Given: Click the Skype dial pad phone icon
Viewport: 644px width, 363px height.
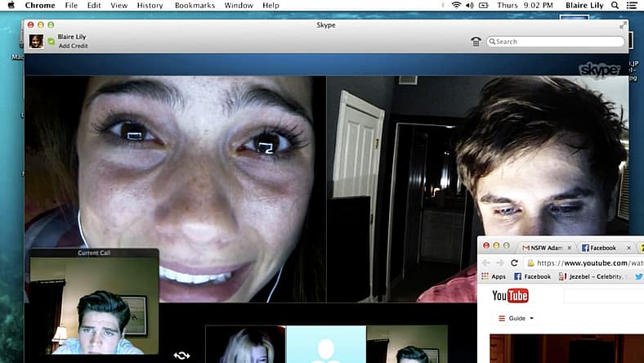Looking at the screenshot, I should (476, 41).
